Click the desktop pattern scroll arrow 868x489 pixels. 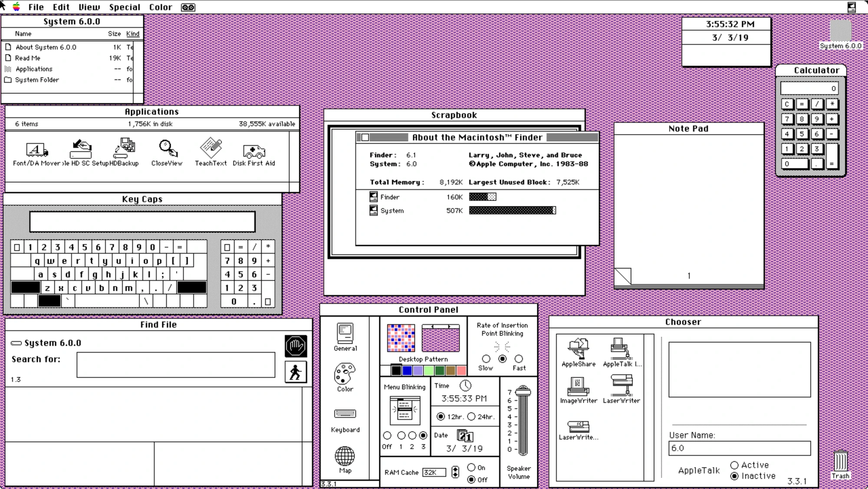point(450,326)
